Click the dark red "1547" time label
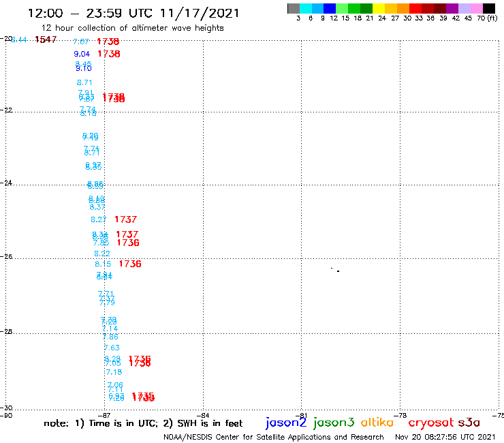Viewport: 504px width, 443px height. coord(46,40)
